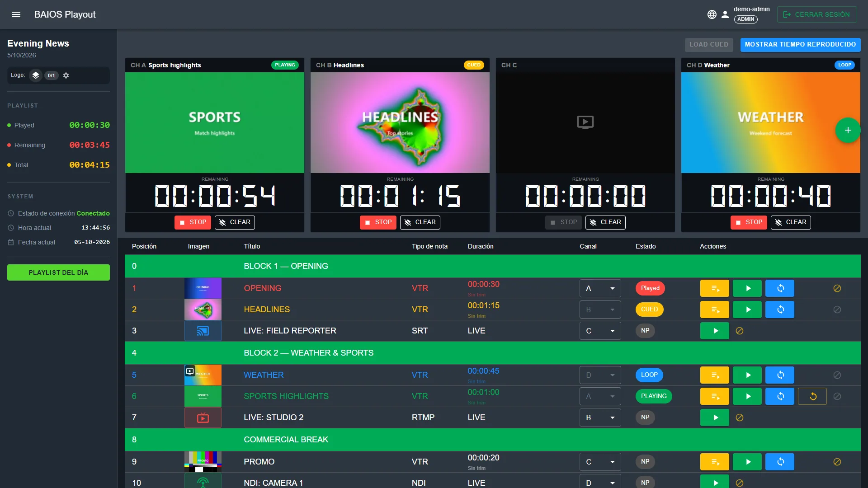Disable the PROMO row item

(x=837, y=462)
